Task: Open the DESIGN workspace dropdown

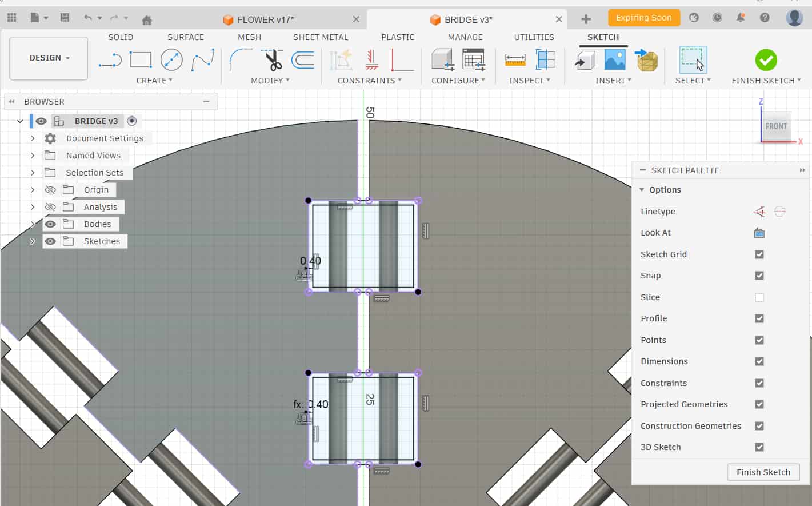Action: (49, 58)
